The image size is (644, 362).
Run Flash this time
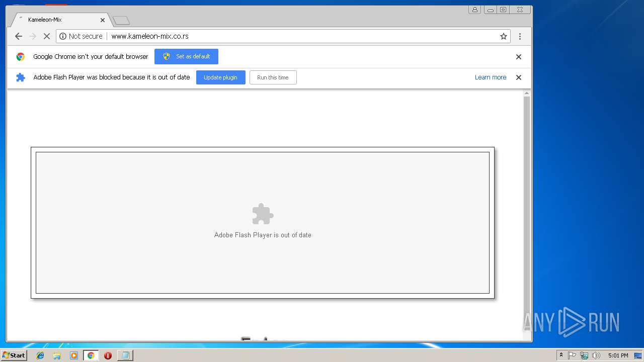coord(273,77)
